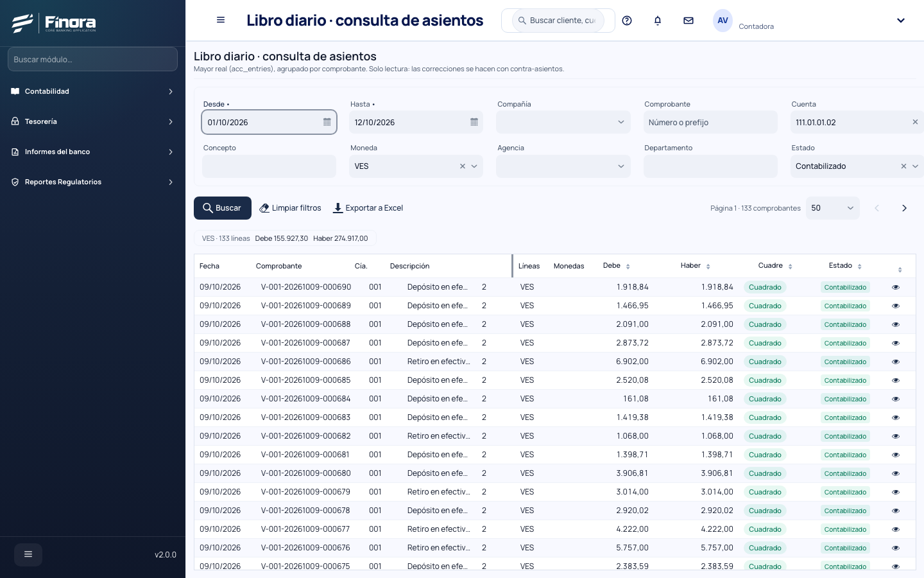Click the sidebar collapse button at bottom left
The height and width of the screenshot is (578, 924).
coord(28,555)
